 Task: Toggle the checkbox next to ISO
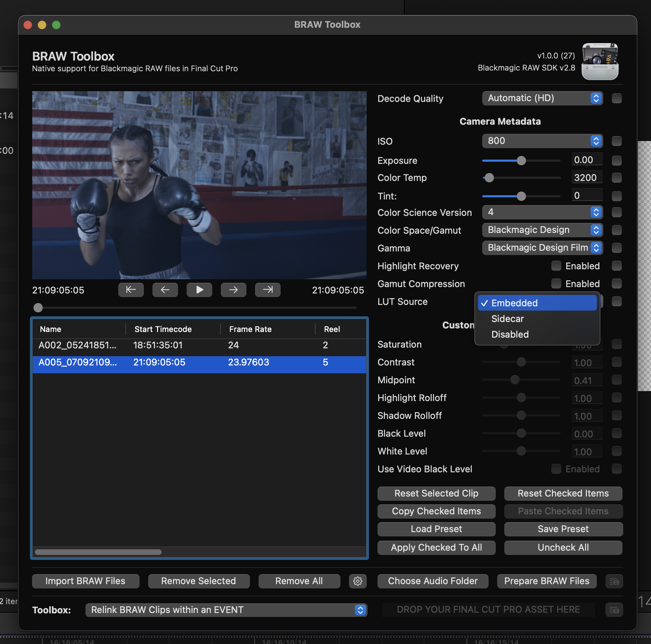[x=616, y=141]
